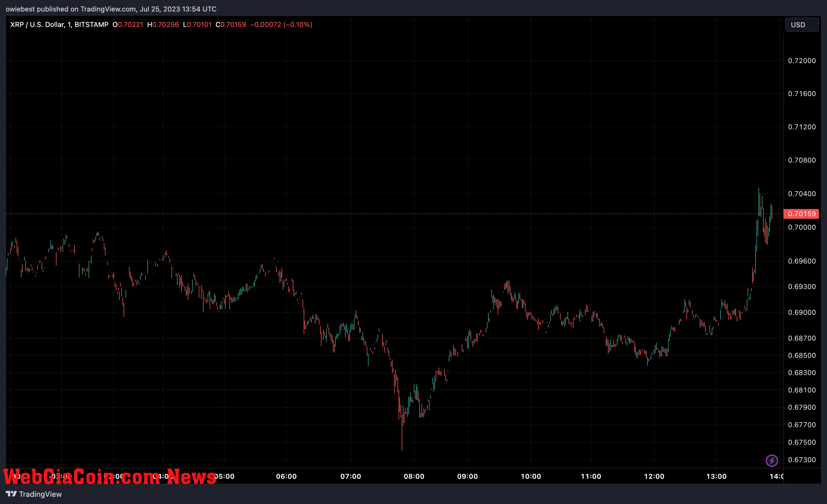The image size is (827, 504).
Task: Click the 0.68500 price axis label
Action: pos(802,355)
